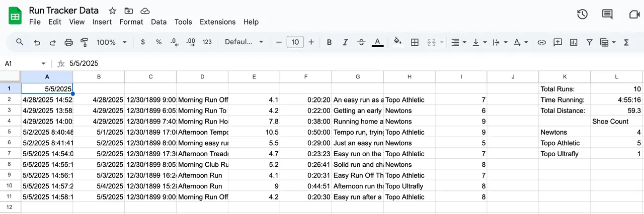The width and height of the screenshot is (644, 214).
Task: Check cloud save status icon
Action: [x=145, y=11]
